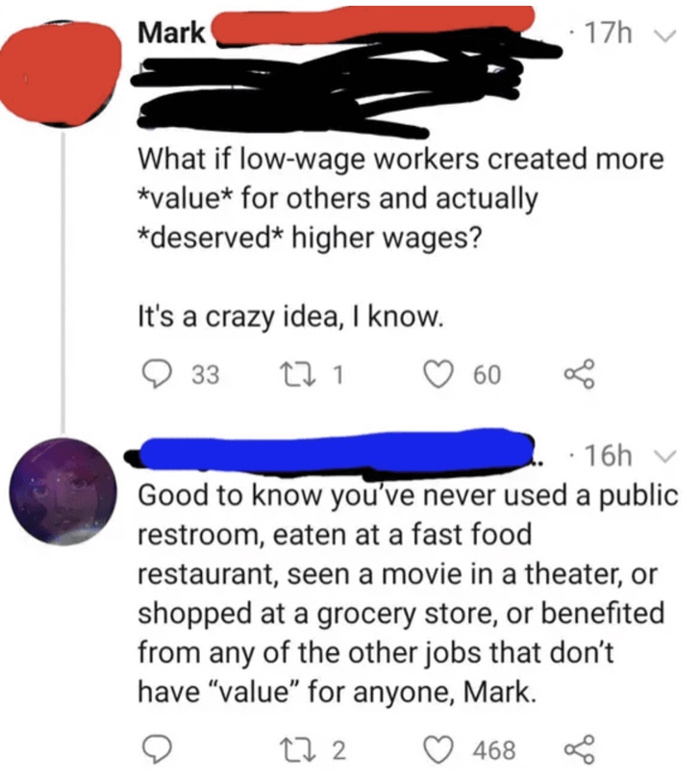Like Mark's tweet with 60 likes
This screenshot has height=783, width=700.
tap(437, 374)
